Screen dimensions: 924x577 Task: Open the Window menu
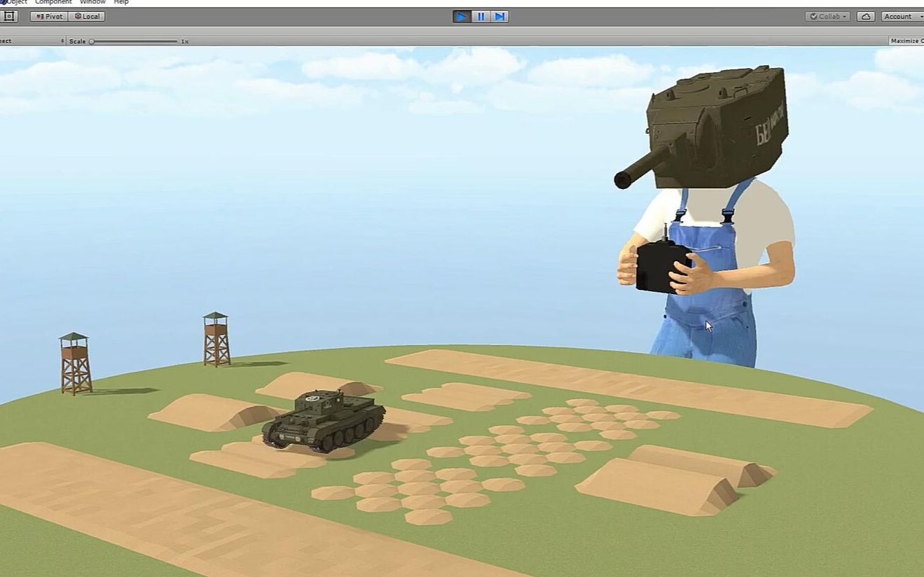pyautogui.click(x=92, y=2)
